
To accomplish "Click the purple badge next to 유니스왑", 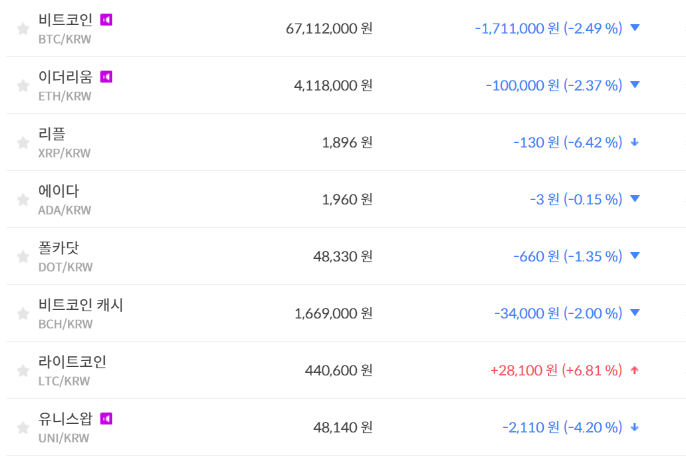I will [106, 418].
